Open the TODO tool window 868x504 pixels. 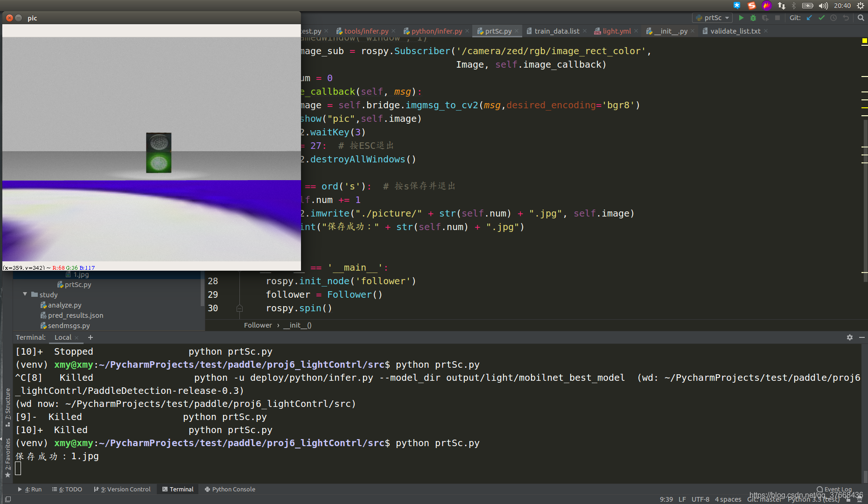(67, 490)
